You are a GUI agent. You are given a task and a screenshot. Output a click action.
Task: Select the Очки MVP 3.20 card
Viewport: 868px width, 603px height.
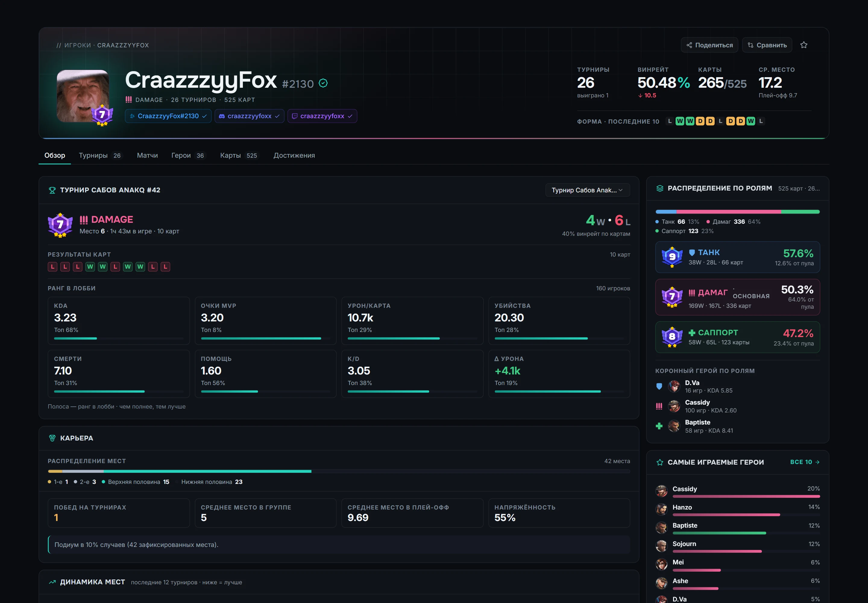pyautogui.click(x=266, y=320)
